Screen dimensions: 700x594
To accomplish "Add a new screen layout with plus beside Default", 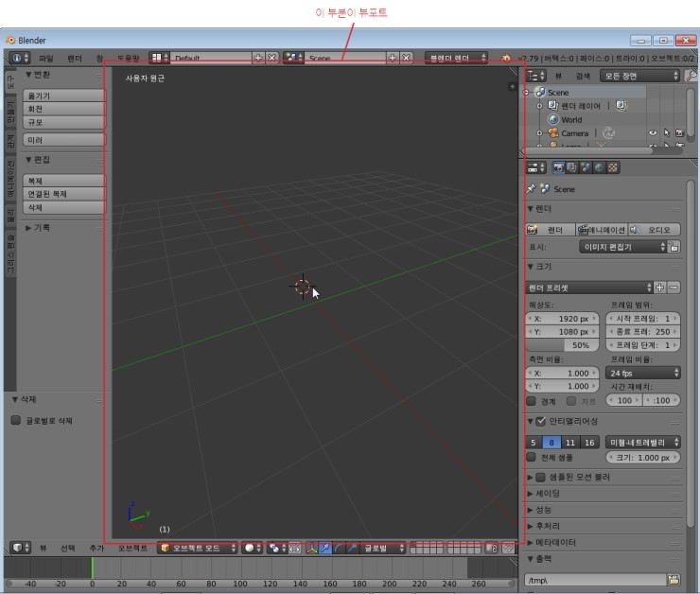I will (258, 58).
